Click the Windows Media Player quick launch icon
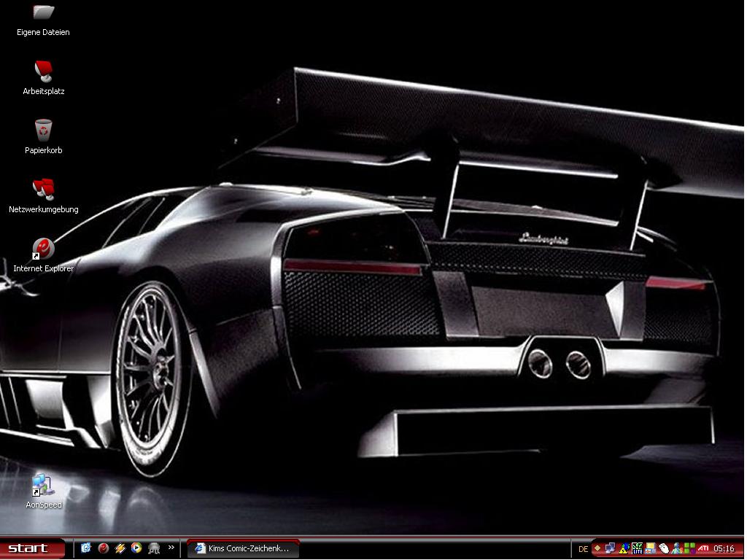The height and width of the screenshot is (560, 747). tap(136, 548)
